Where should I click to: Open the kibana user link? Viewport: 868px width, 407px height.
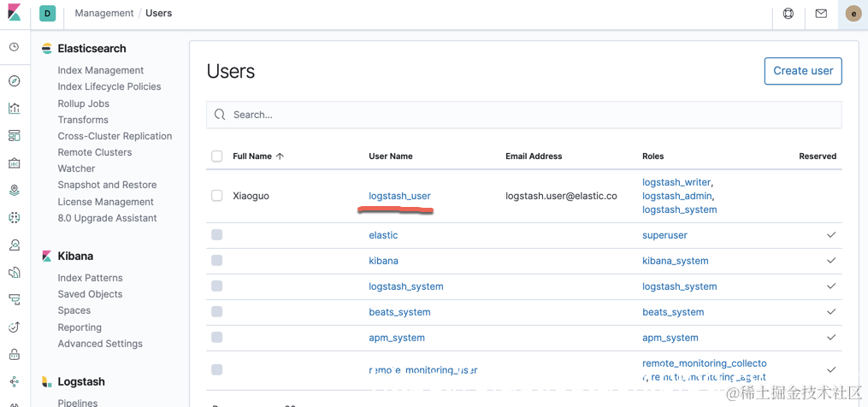(x=383, y=260)
